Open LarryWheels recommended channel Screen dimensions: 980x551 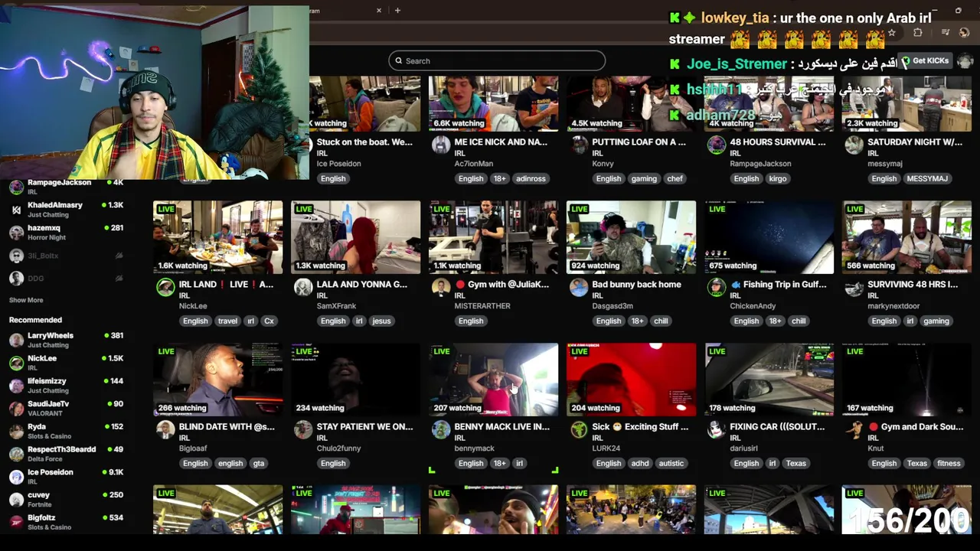pyautogui.click(x=65, y=340)
